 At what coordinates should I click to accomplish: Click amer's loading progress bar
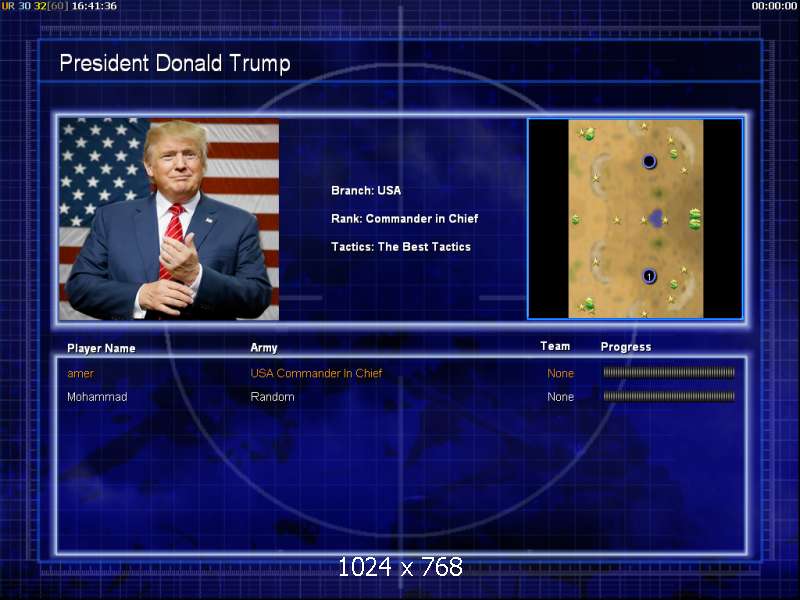pos(669,373)
